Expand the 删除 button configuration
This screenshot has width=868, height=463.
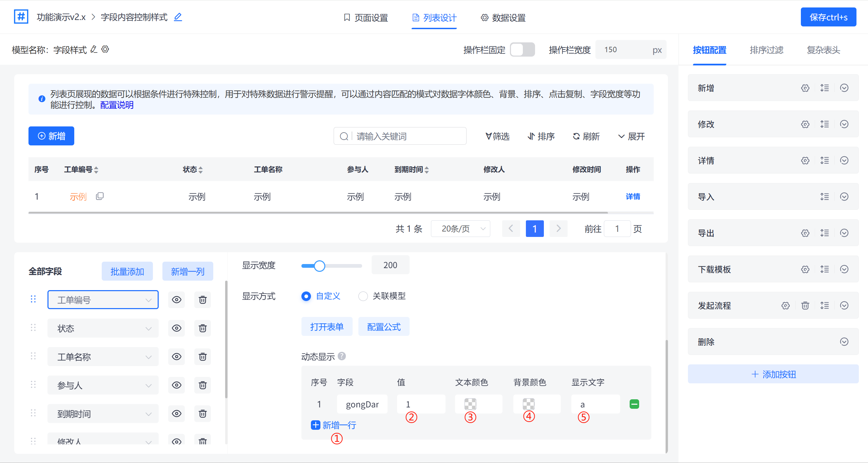tap(844, 342)
